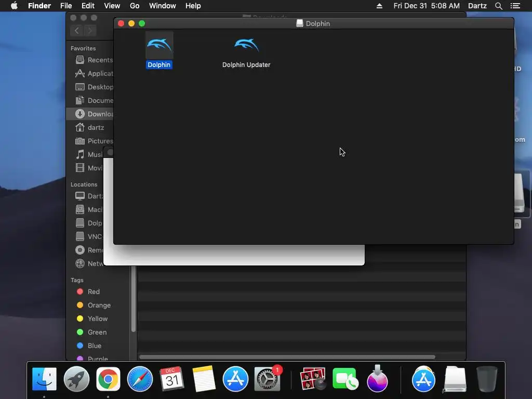Open App Store from the Dock
Viewport: 532px width, 399px height.
tap(235, 379)
